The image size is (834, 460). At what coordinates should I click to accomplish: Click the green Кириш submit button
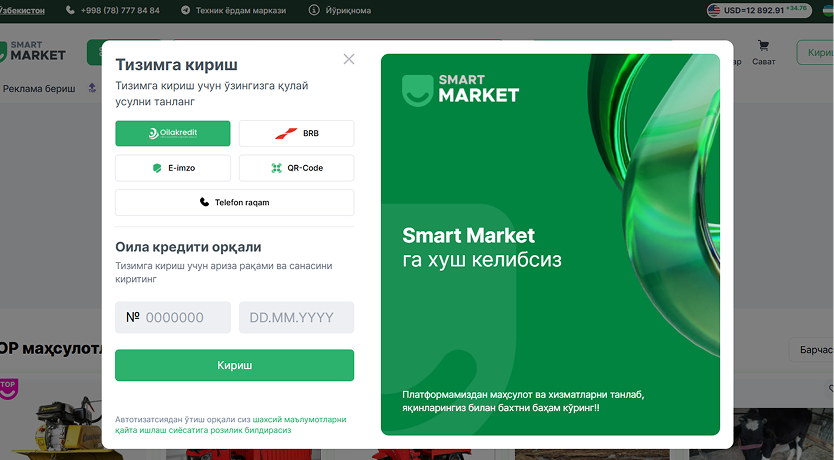point(235,365)
